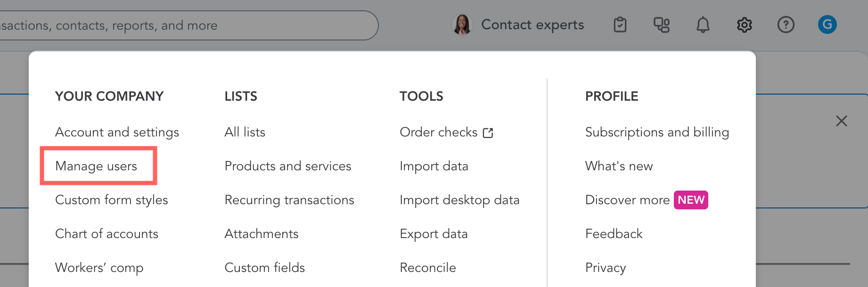Open Subscriptions and billing
Viewport: 868px width, 287px height.
coord(656,132)
